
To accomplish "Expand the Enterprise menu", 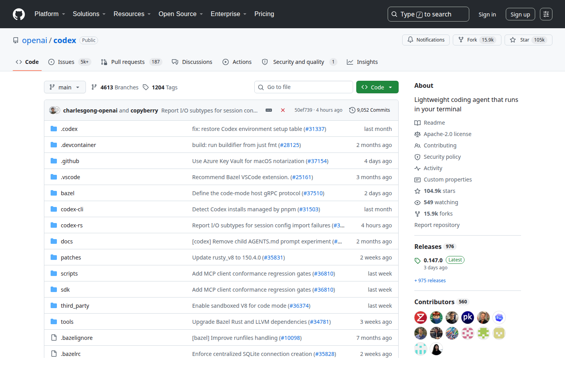I will [229, 14].
